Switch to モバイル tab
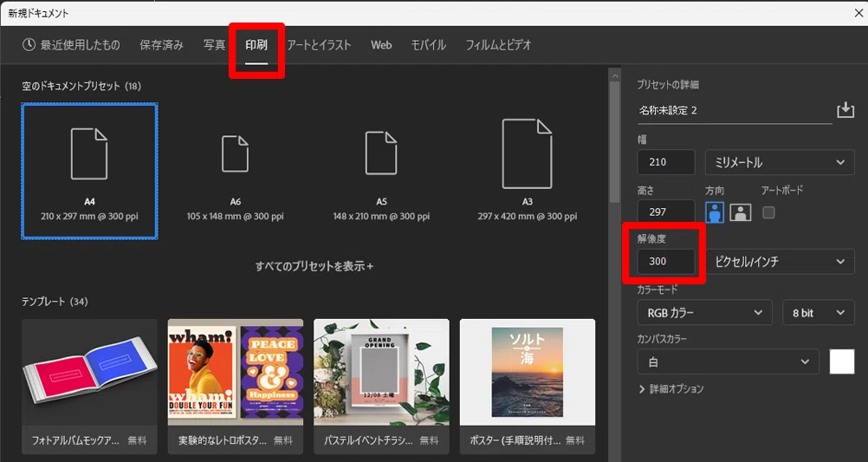Screen dimensions: 868x462 (x=429, y=45)
